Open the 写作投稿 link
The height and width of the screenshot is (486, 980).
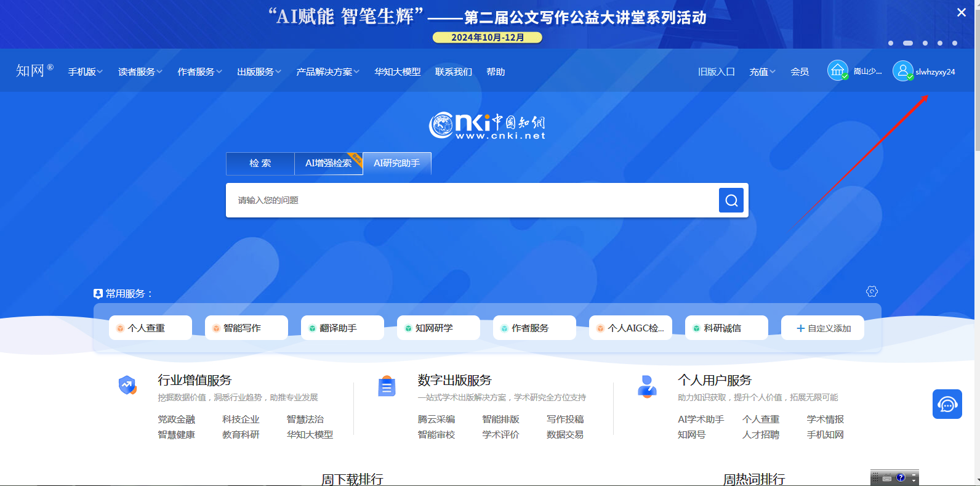565,419
